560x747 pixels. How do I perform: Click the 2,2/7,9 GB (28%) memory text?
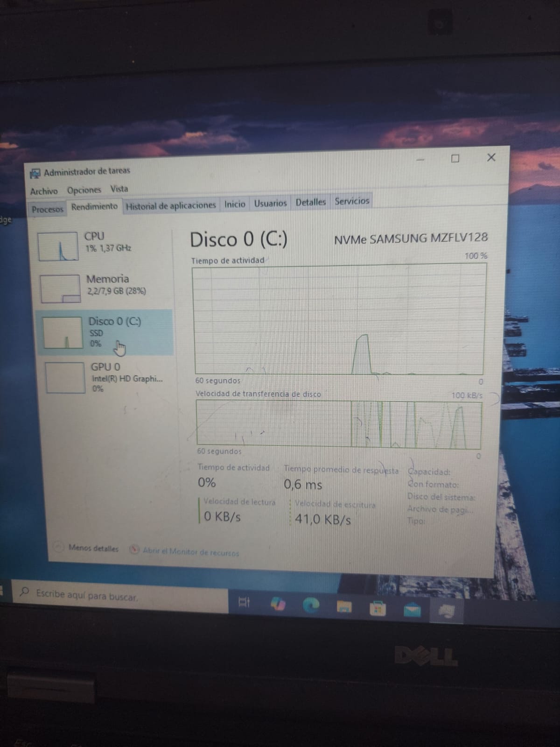click(x=117, y=291)
